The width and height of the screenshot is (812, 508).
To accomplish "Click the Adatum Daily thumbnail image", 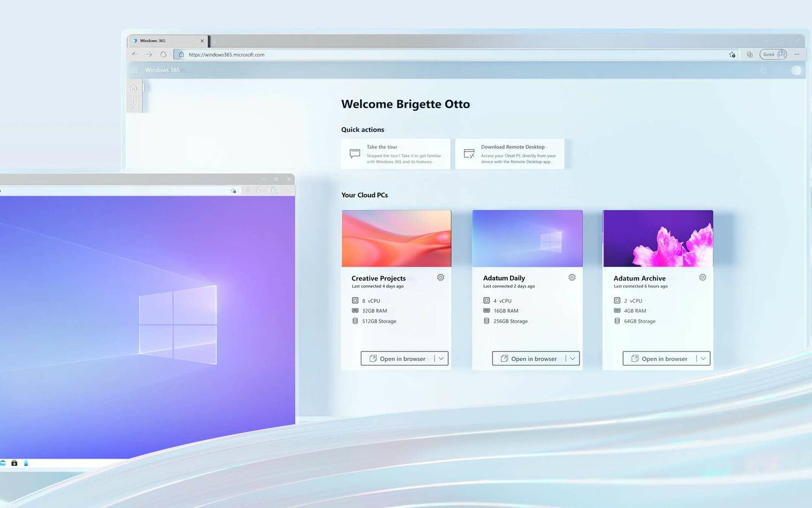I will (527, 238).
